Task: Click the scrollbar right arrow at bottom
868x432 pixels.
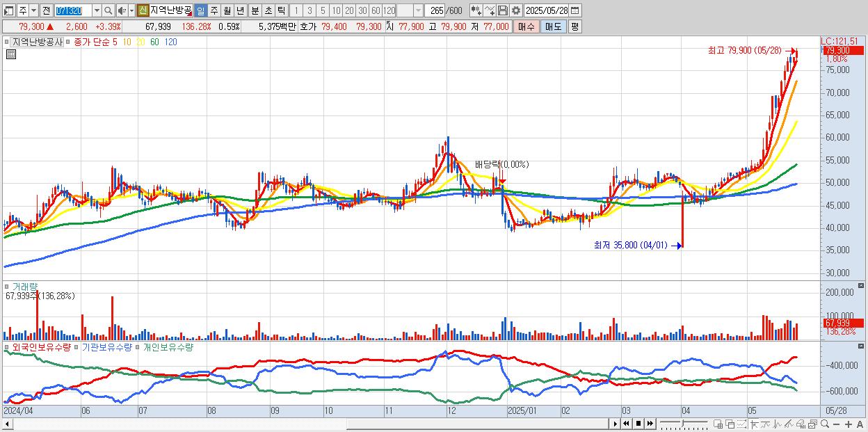Action: point(616,424)
